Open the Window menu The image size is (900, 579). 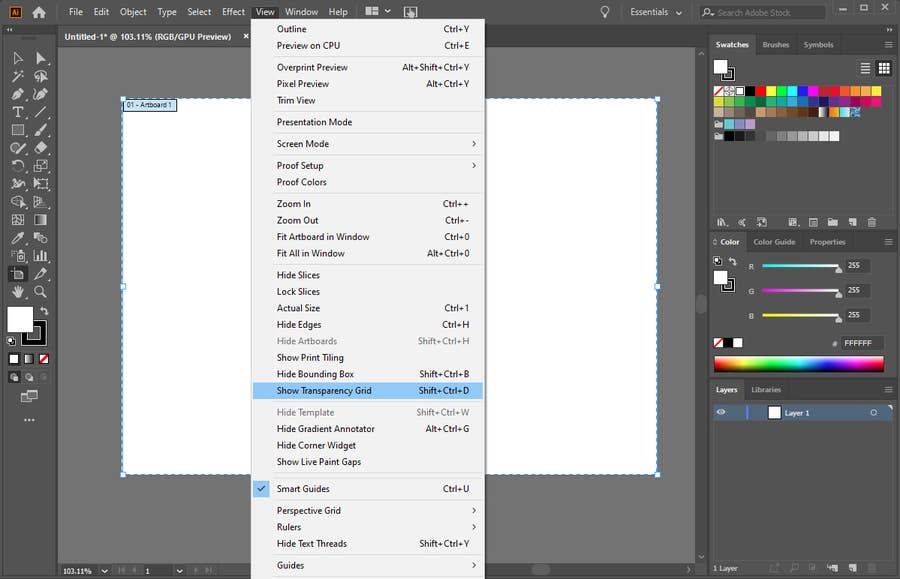301,12
